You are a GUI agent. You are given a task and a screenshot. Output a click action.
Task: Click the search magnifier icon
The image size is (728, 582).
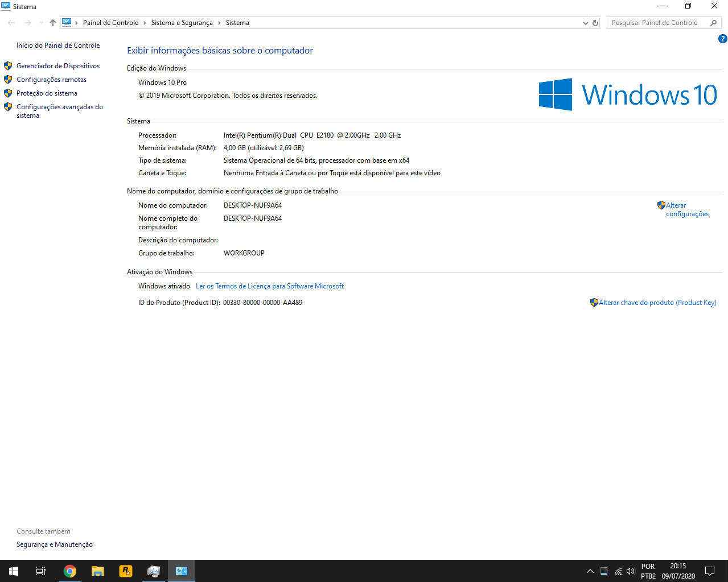point(713,23)
